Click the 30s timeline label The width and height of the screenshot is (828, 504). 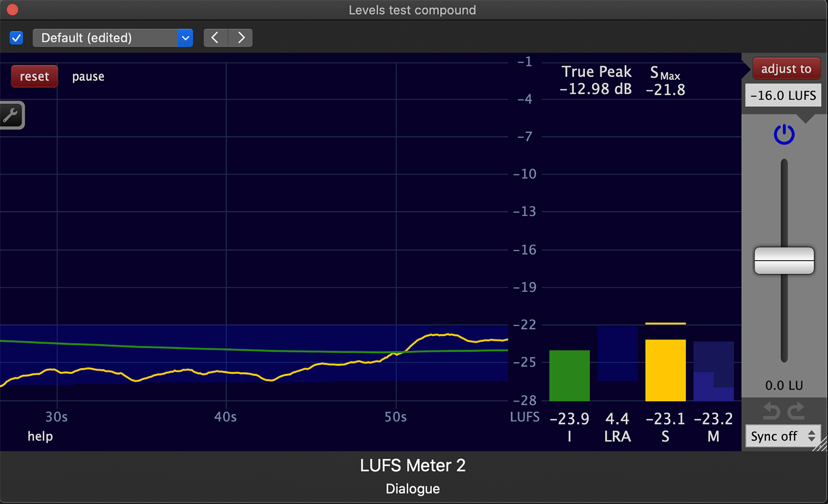56,417
